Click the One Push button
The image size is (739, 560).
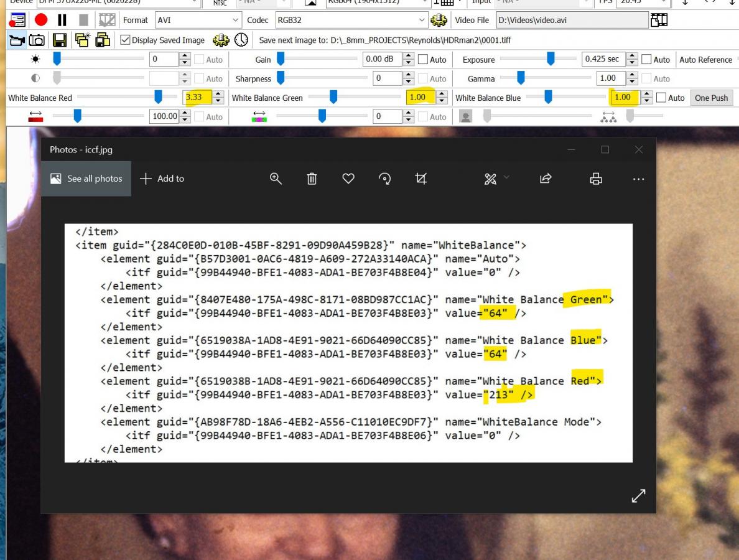click(x=711, y=98)
